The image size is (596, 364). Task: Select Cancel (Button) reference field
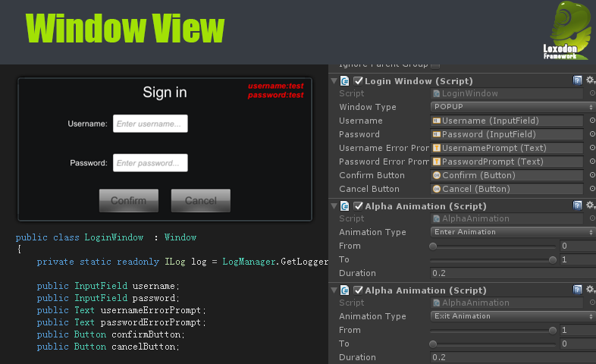(x=507, y=189)
